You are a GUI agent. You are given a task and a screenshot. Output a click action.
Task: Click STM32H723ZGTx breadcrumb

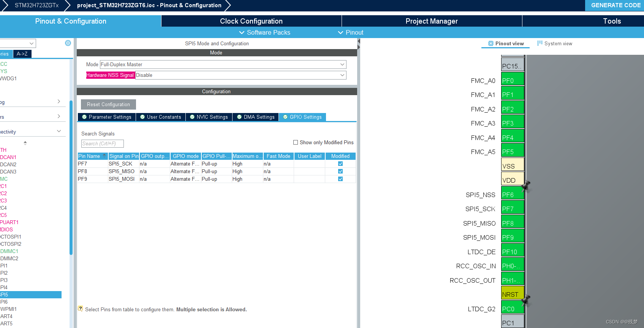click(36, 5)
